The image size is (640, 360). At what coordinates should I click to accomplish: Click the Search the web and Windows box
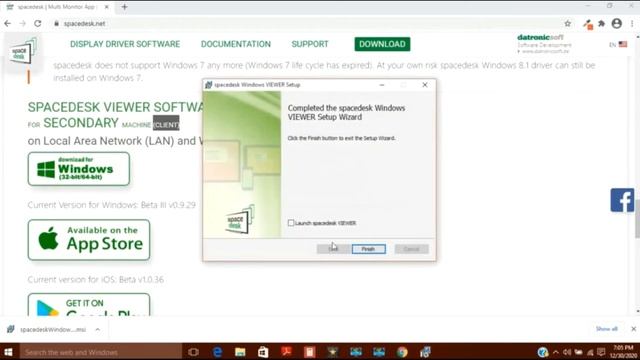pos(100,352)
